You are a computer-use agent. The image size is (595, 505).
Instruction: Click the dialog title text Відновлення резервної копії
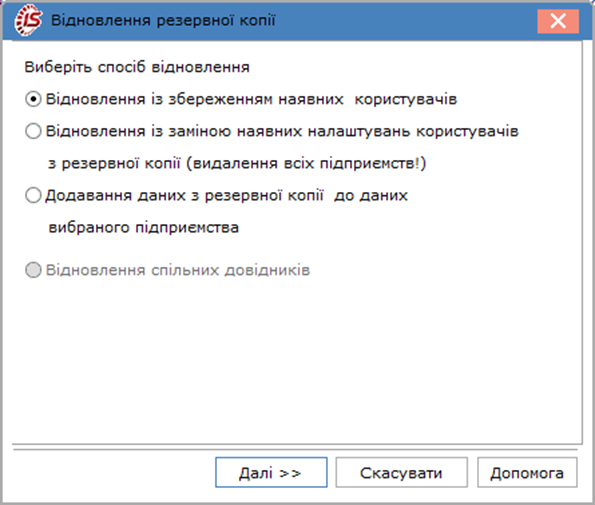(x=163, y=20)
